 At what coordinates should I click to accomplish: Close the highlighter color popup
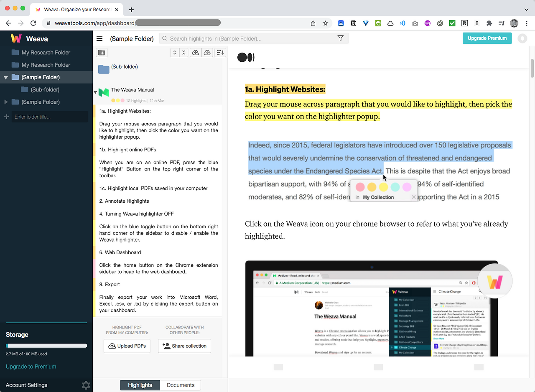coord(414,197)
